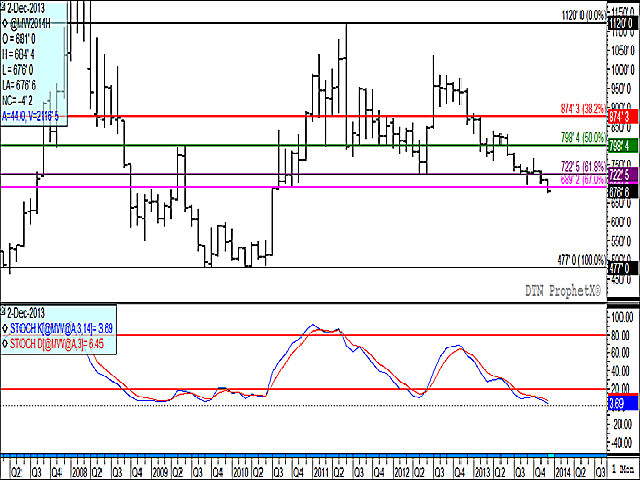Click the 2012 label on the time axis
This screenshot has height=480, width=640.
(x=402, y=472)
